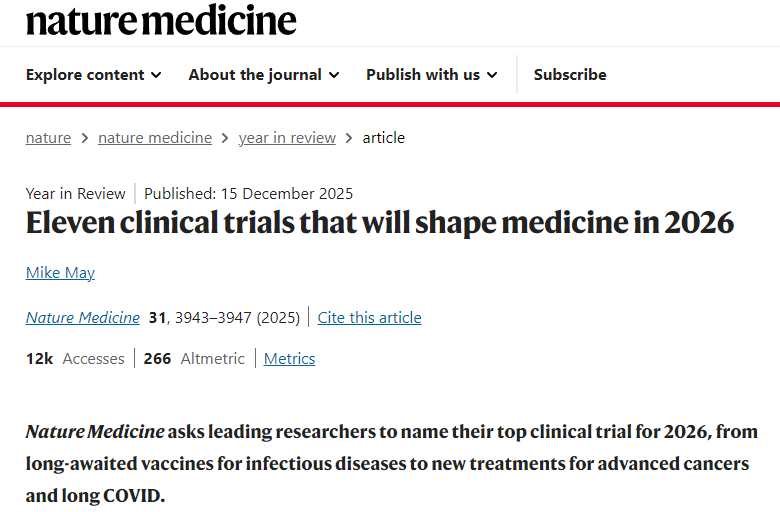Screen dimensions: 780x512
Task: Go to the nature breadcrumb link
Action: click(48, 138)
